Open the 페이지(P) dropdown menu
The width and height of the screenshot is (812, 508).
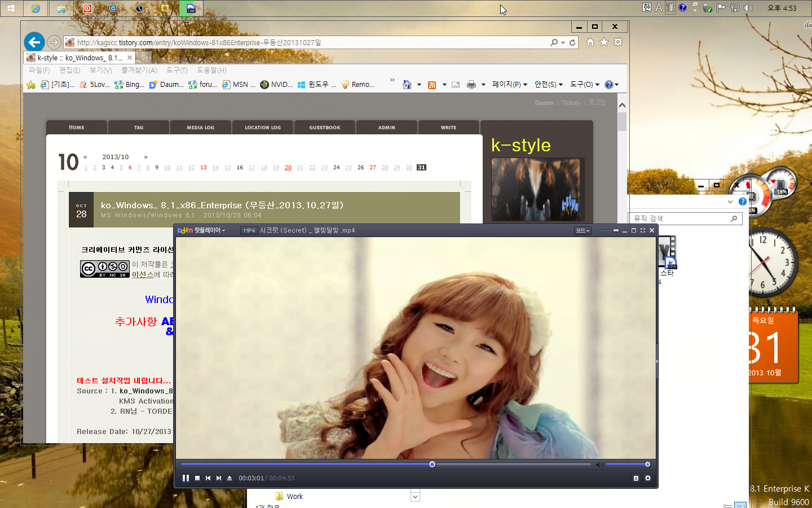pyautogui.click(x=509, y=85)
